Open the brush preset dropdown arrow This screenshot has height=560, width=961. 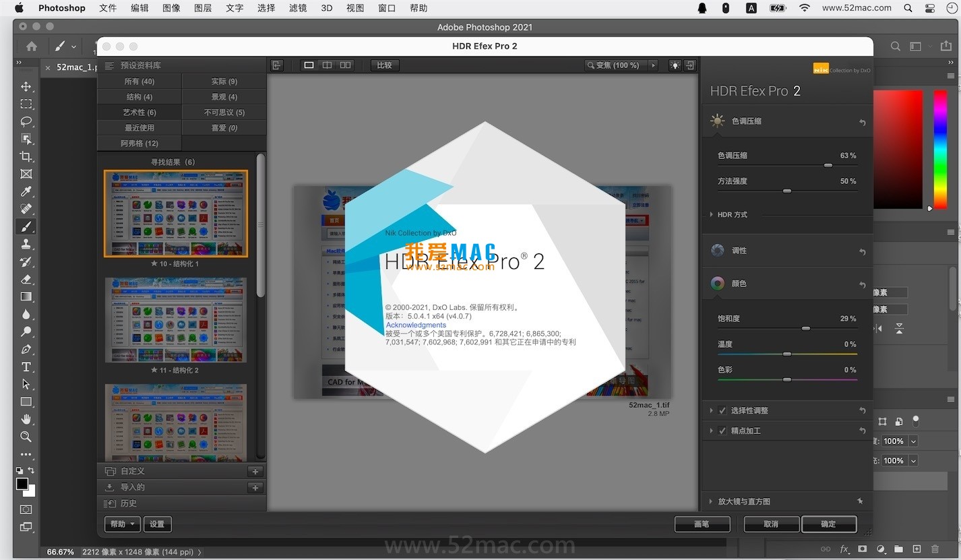point(73,47)
